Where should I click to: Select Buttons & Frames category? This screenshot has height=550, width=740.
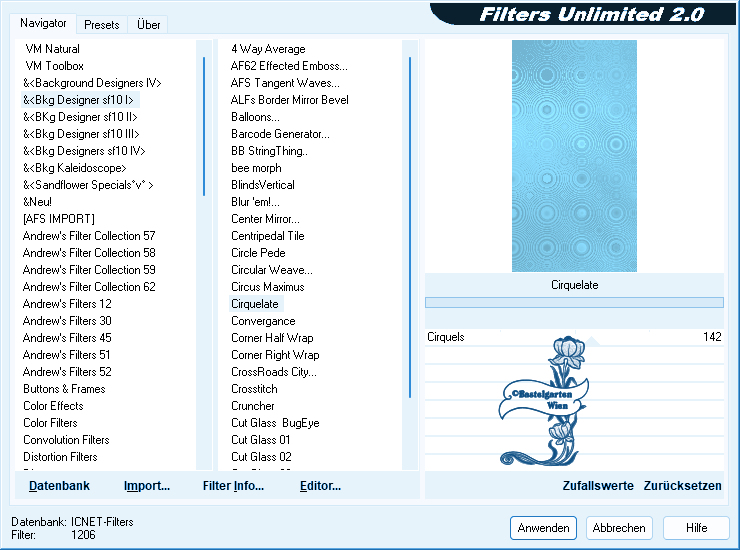coord(64,389)
